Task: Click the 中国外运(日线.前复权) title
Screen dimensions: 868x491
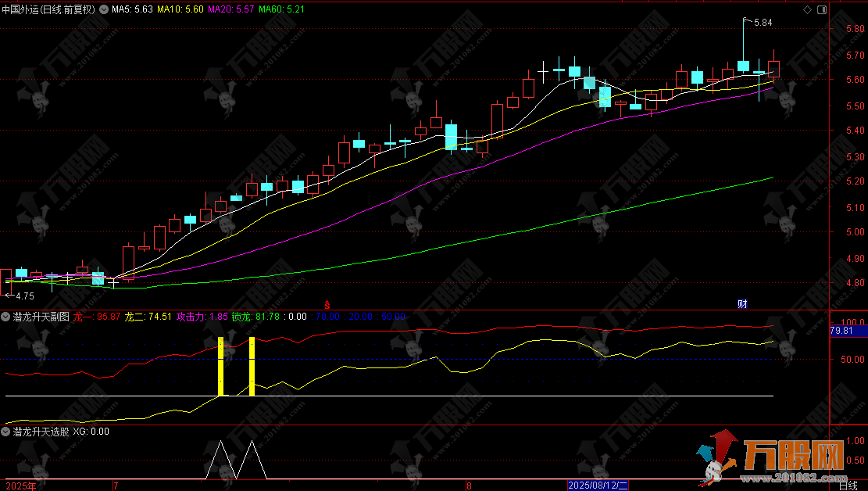Action: click(48, 9)
